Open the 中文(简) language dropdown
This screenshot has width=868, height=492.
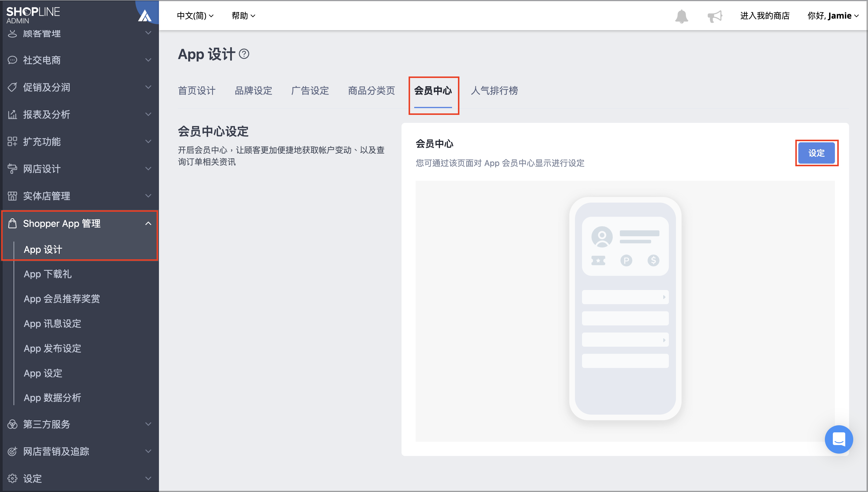pyautogui.click(x=195, y=16)
